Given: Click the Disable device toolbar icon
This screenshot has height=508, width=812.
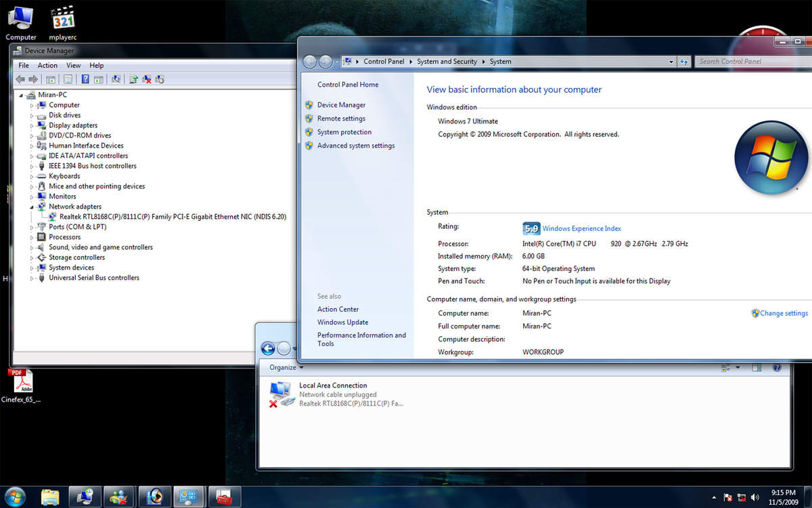Looking at the screenshot, I should [160, 79].
